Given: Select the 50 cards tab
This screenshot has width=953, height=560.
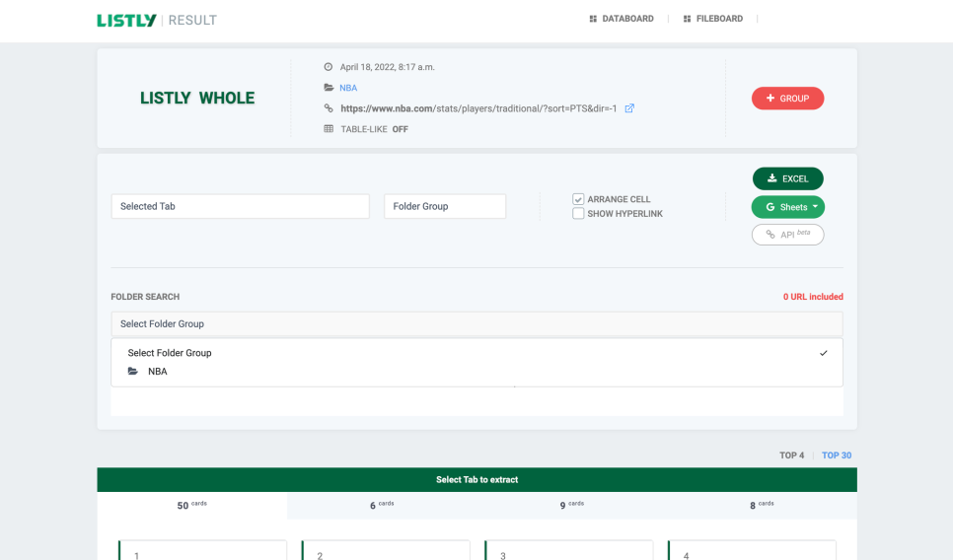Looking at the screenshot, I should click(192, 506).
